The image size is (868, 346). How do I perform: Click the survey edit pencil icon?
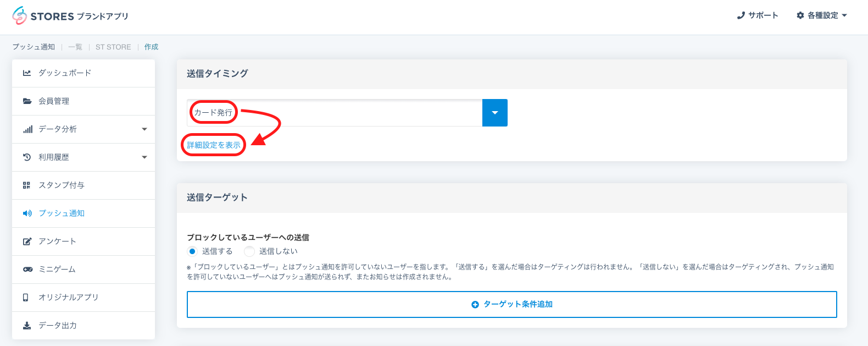pyautogui.click(x=27, y=241)
